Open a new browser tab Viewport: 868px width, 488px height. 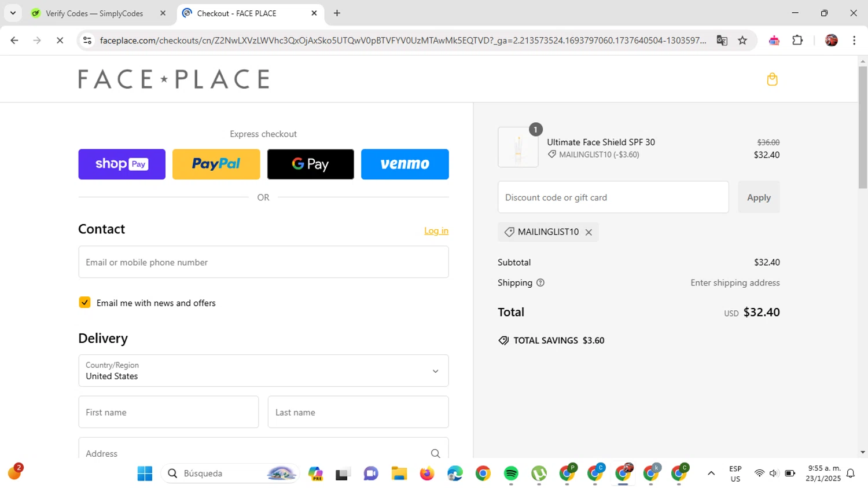[337, 13]
